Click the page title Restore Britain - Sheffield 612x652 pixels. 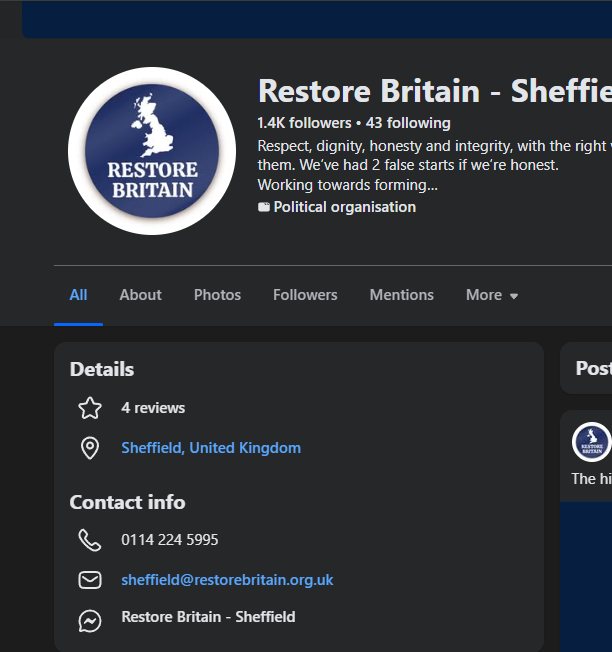coord(435,91)
